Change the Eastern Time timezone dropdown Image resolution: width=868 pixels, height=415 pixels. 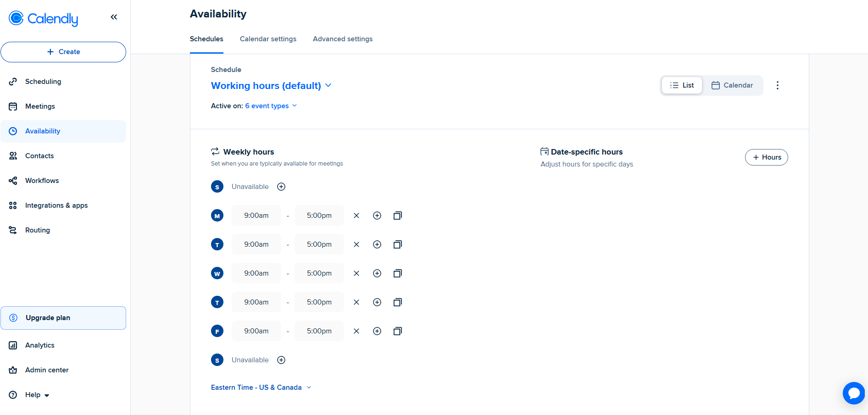point(261,387)
